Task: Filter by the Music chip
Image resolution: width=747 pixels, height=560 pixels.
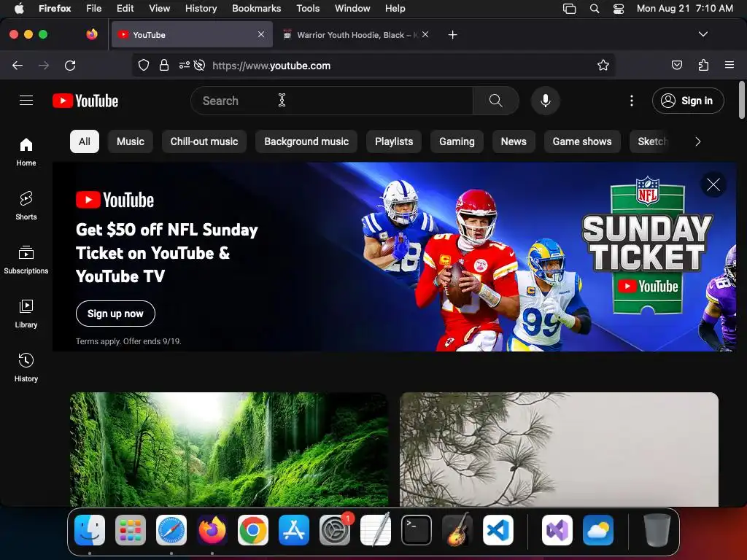Action: point(131,141)
